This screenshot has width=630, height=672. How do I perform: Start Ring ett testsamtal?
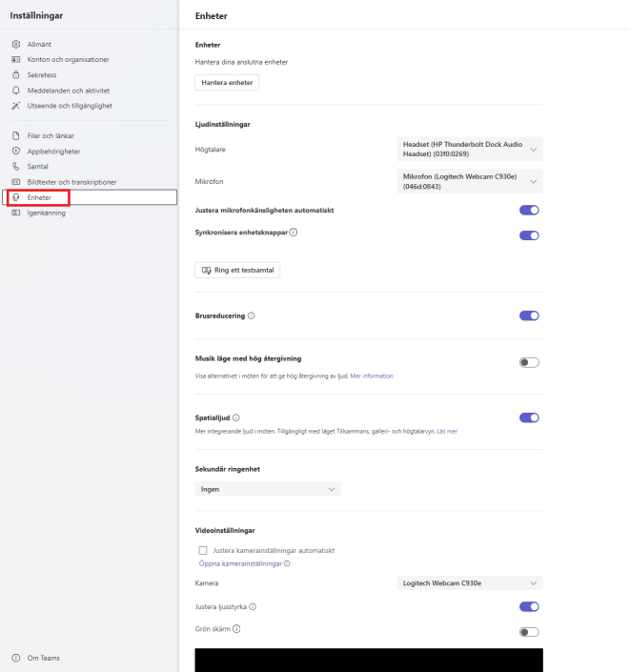tap(237, 271)
